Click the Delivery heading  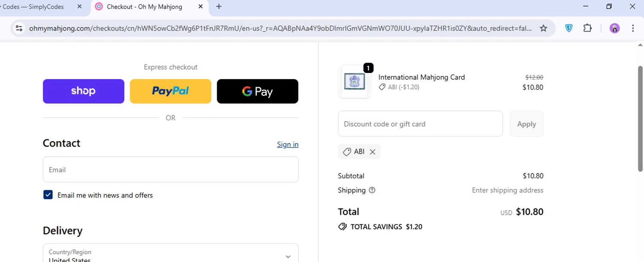[x=63, y=231]
